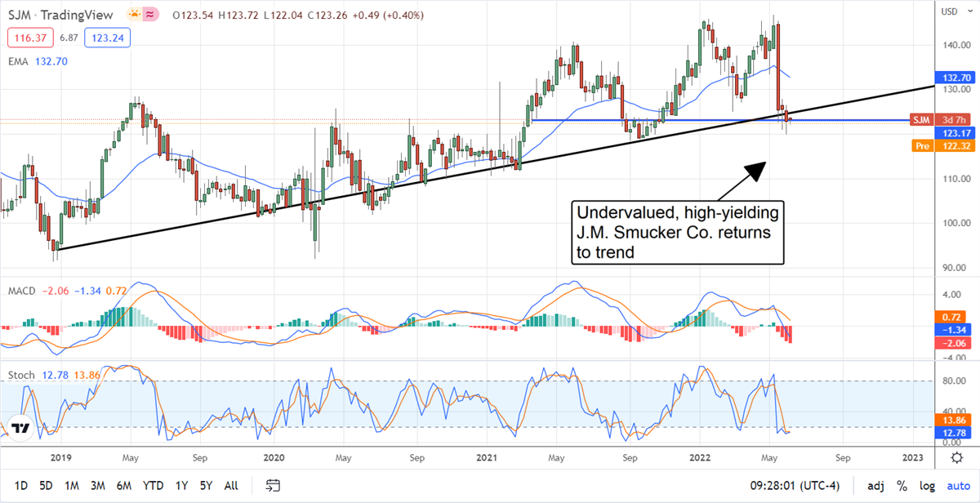Click the TradingView logo
980x503 pixels.
pyautogui.click(x=20, y=428)
